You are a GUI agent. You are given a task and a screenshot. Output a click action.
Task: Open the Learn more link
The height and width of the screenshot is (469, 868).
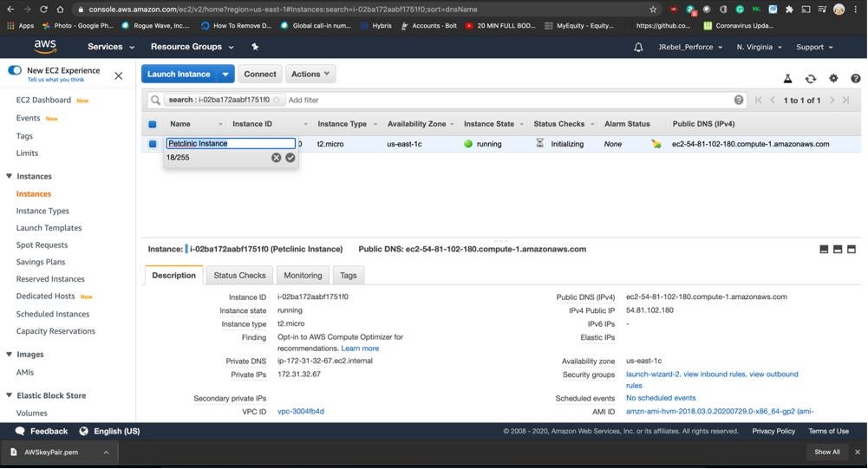coord(360,348)
